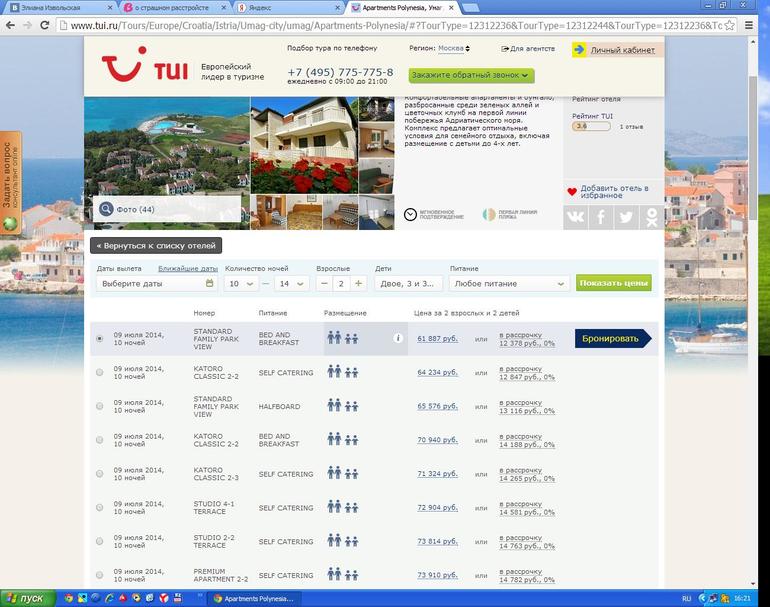This screenshot has height=607, width=770.
Task: Select radio for STUDIO 4-1 TERRACE row
Action: [x=100, y=507]
